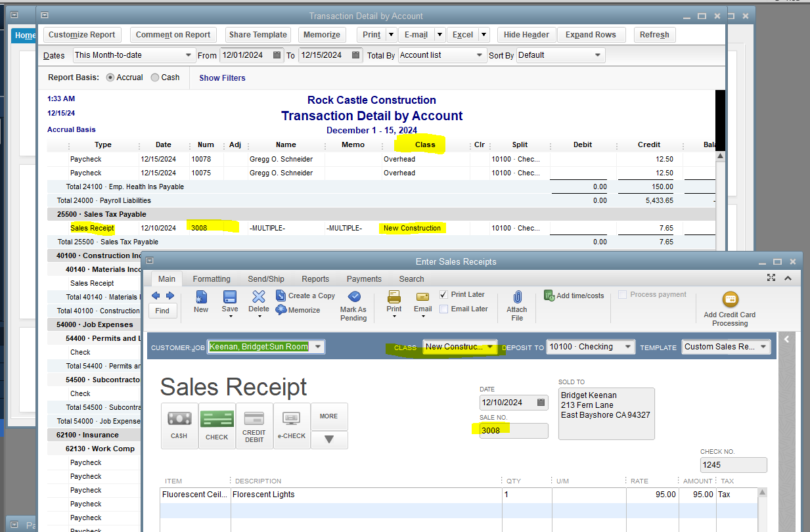Click the Attach File paperclip icon
Image resolution: width=810 pixels, height=532 pixels.
click(x=517, y=298)
